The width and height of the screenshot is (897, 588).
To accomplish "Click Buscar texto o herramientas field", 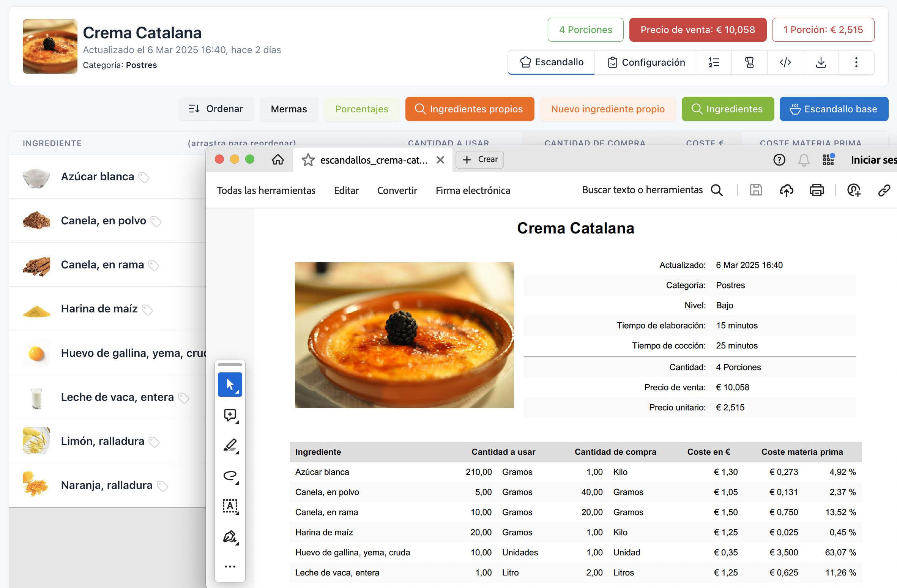I will pos(642,190).
